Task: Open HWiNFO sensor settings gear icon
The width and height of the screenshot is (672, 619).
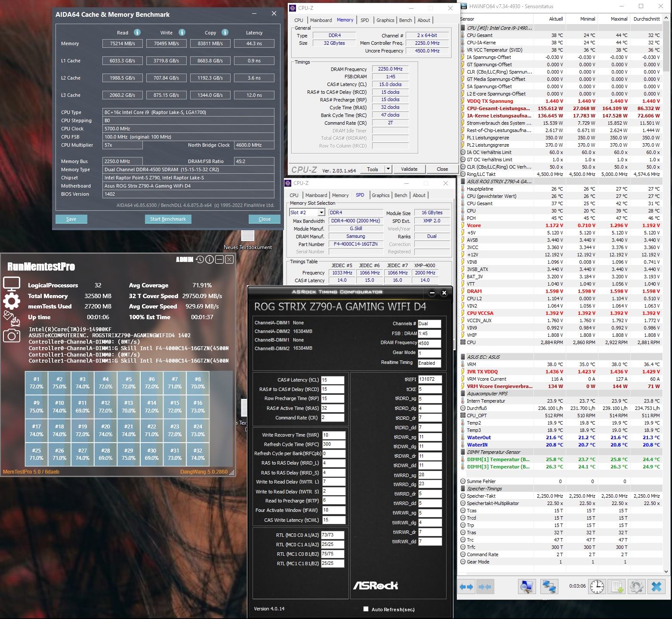Action: 636,587
